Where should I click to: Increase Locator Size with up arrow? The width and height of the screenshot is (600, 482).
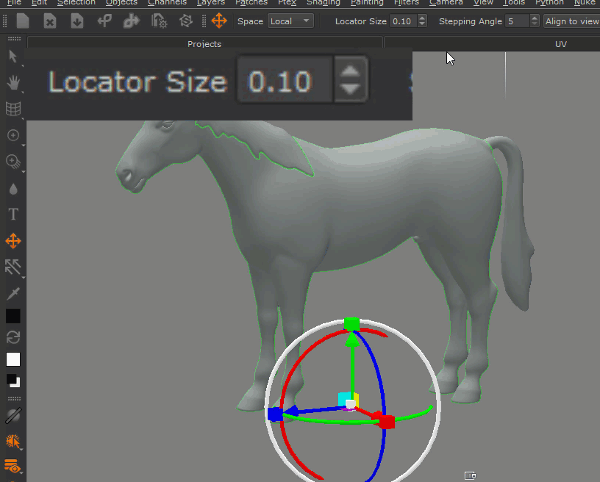click(349, 72)
